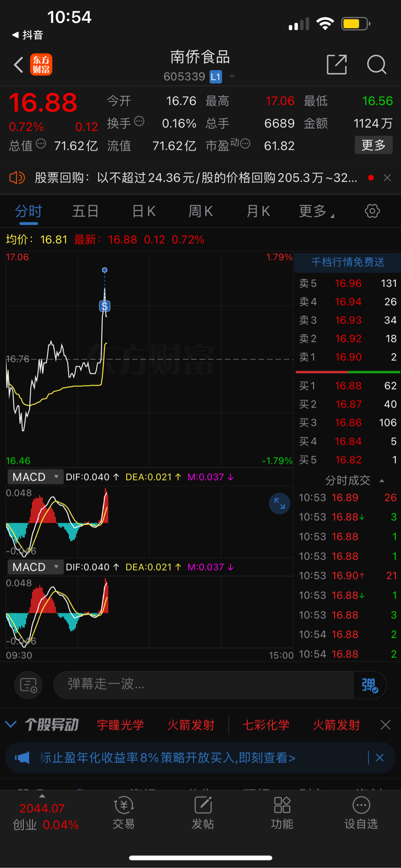Viewport: 401px width, 868px height.
Task: Open 宇瞳光学 in the movers ticker
Action: pos(121,725)
